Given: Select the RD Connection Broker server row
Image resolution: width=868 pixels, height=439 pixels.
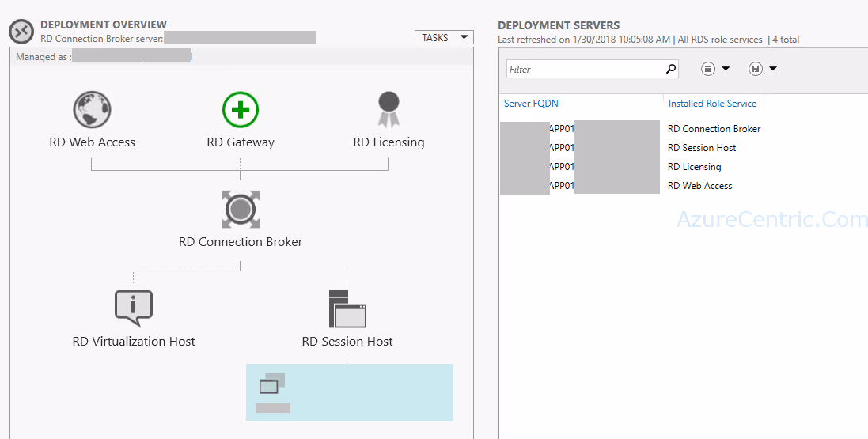Looking at the screenshot, I should click(x=684, y=129).
